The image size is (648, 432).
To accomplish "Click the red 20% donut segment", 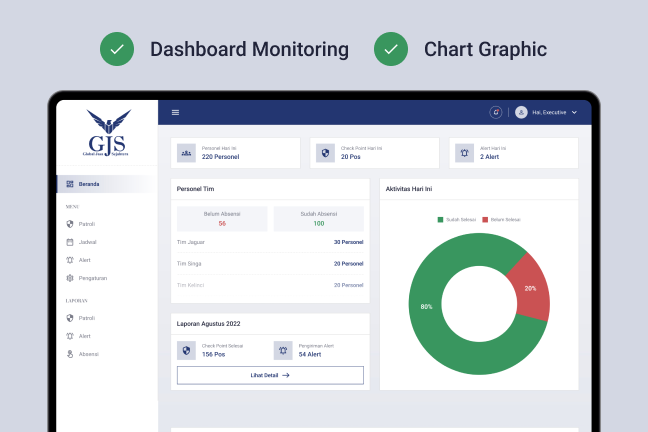I will coord(530,289).
